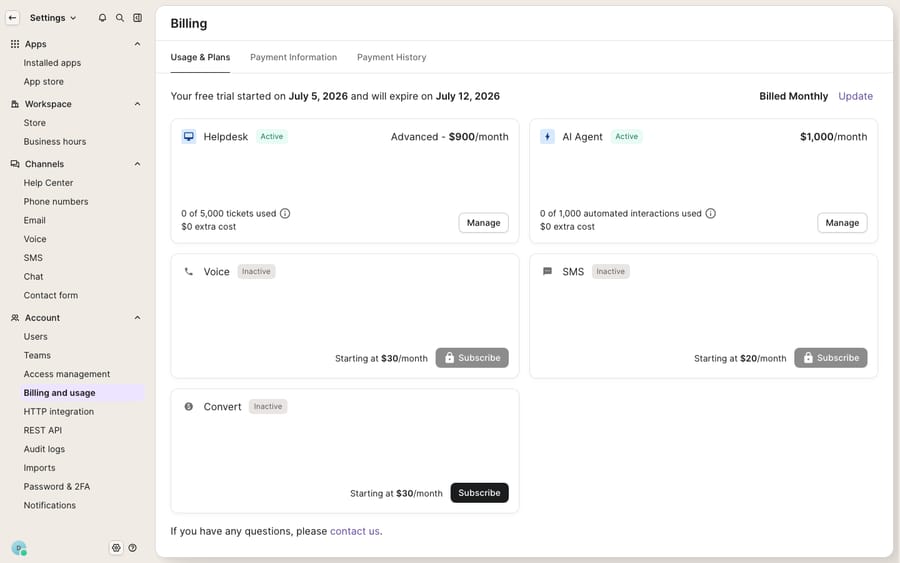Subscribe to the Voice plan
Viewport: 900px width, 563px height.
pos(472,358)
